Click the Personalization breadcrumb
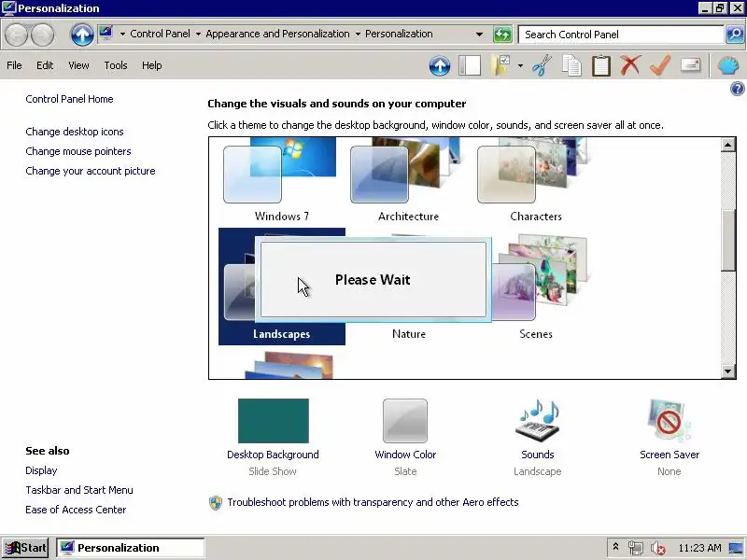Image resolution: width=747 pixels, height=560 pixels. click(399, 34)
